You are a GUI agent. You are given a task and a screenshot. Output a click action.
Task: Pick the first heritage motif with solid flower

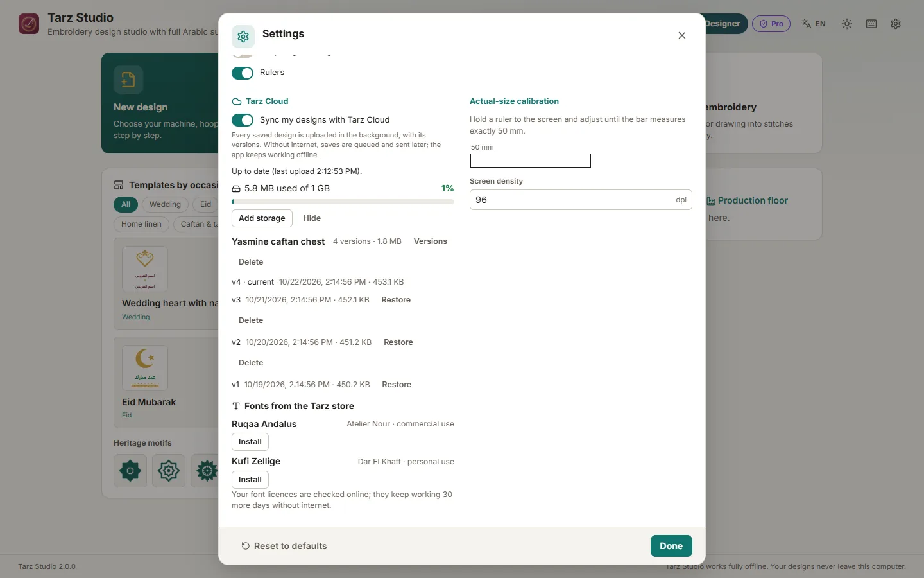tap(130, 471)
